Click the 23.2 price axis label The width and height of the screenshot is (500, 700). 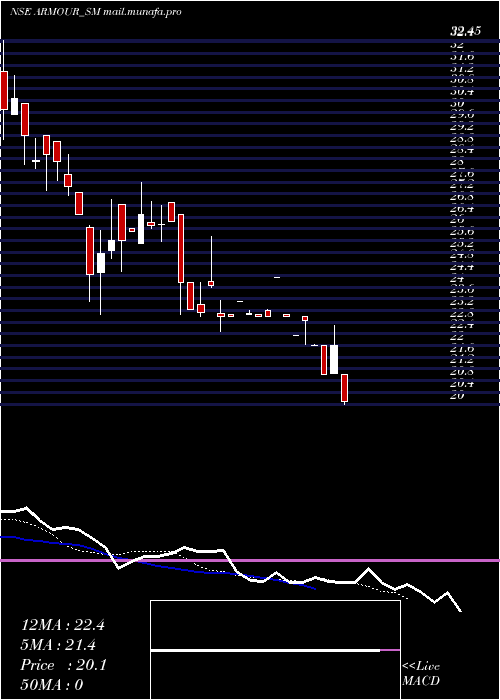pyautogui.click(x=462, y=302)
